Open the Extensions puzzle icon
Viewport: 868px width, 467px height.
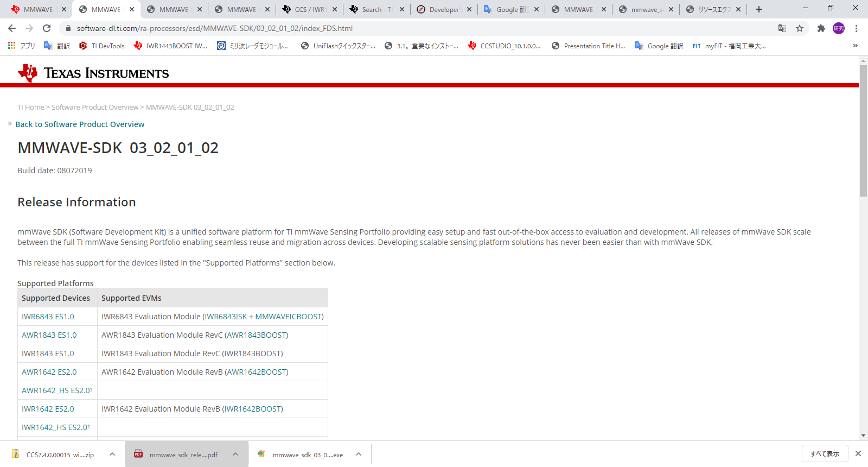coord(821,28)
